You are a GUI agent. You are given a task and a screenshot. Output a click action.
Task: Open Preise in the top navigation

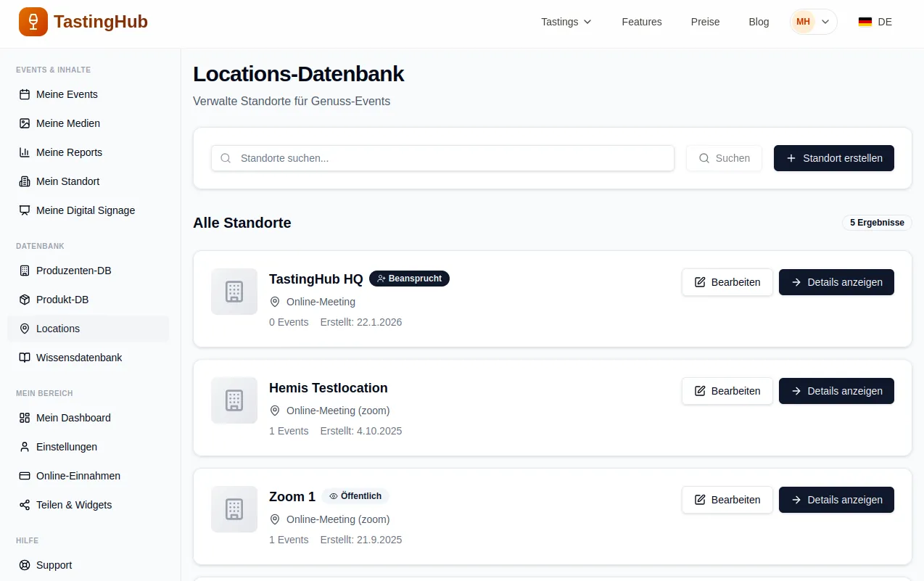point(705,22)
